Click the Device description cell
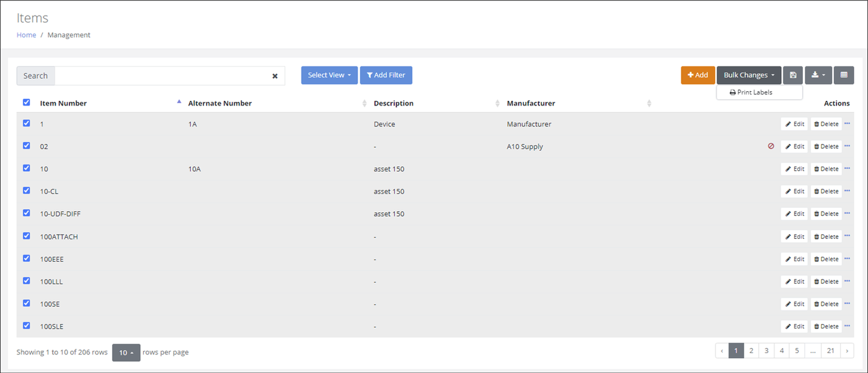 [384, 124]
